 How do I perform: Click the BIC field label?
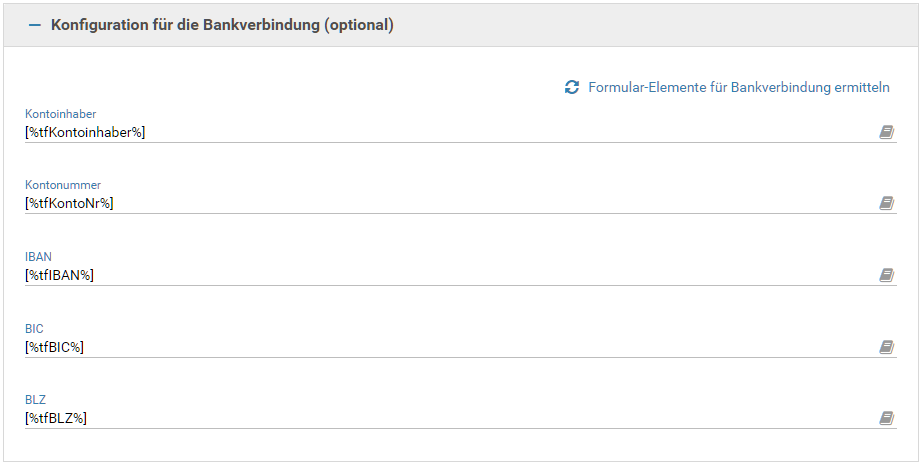pyautogui.click(x=35, y=328)
